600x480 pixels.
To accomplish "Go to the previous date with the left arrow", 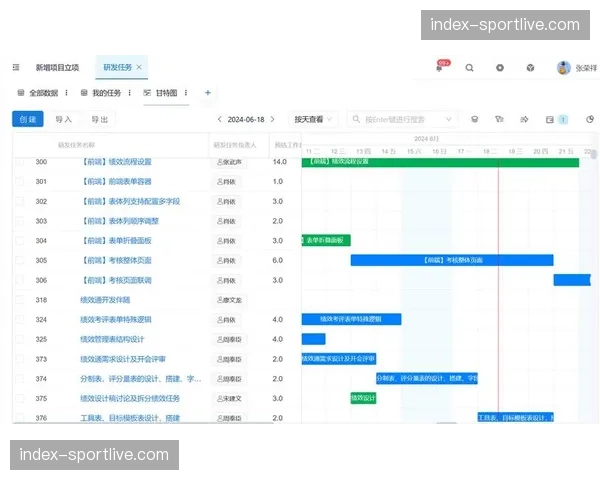I will pos(220,119).
